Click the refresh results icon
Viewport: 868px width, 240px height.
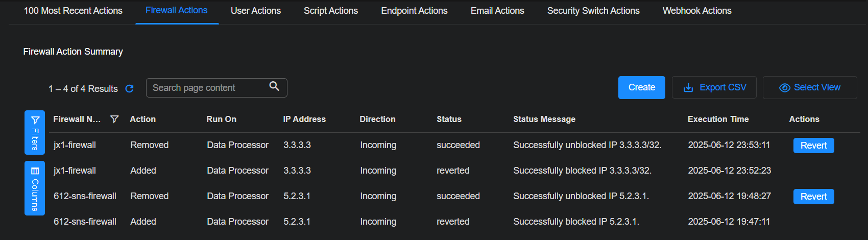click(x=130, y=89)
